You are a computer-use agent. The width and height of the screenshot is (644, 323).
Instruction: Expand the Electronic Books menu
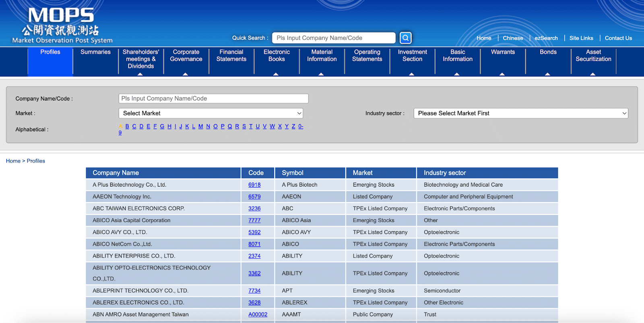point(277,56)
